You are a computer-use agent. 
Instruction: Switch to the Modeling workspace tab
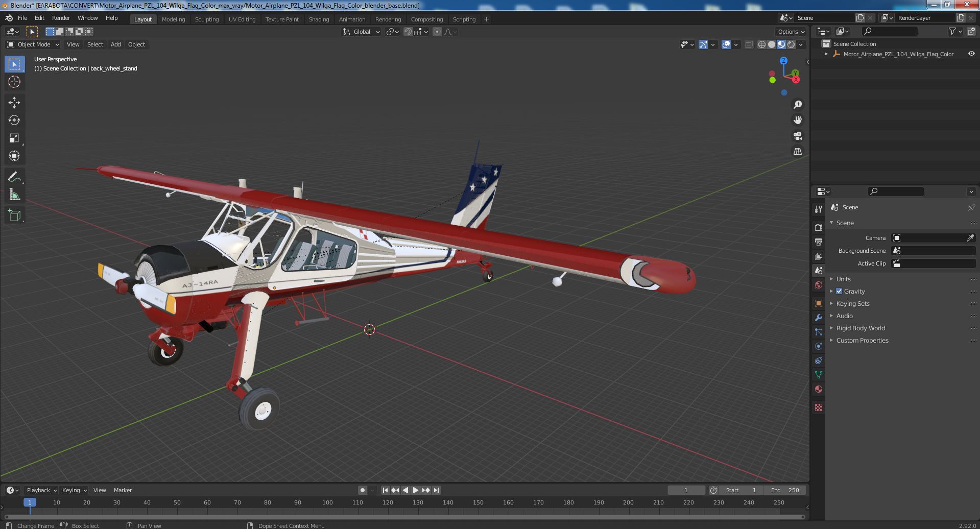173,19
